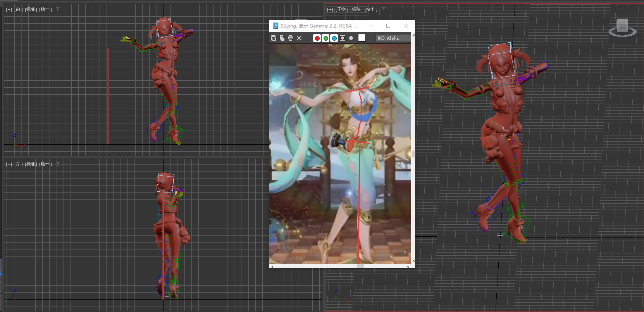Open the [+] menu in the front viewport
This screenshot has height=312, width=644.
tap(9, 9)
